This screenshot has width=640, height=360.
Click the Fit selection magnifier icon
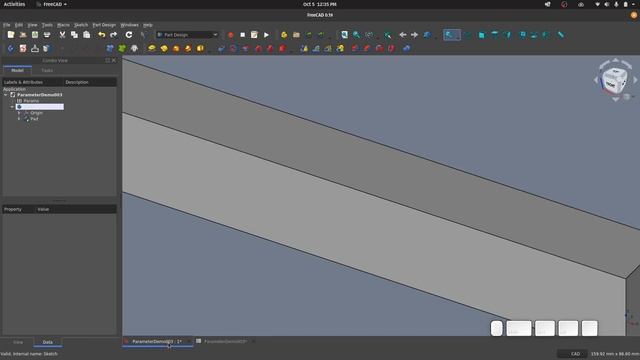click(x=357, y=35)
